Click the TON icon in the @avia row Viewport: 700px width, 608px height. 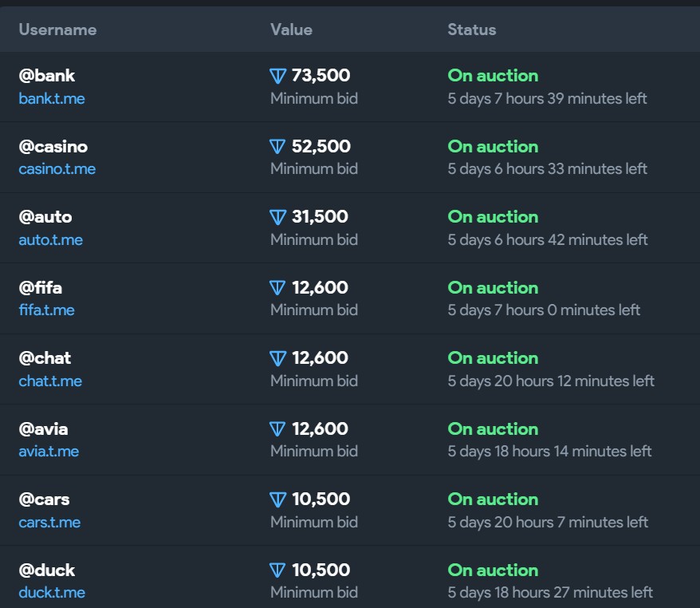pos(277,429)
